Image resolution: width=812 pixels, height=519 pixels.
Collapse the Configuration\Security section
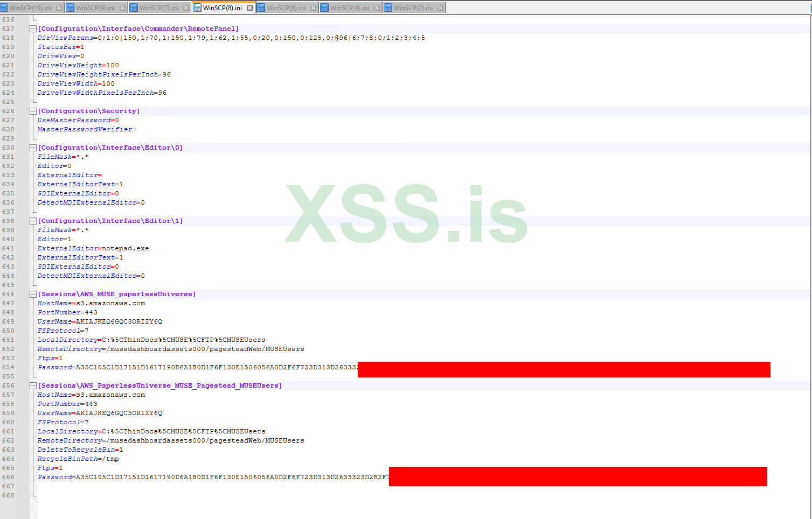click(x=32, y=111)
